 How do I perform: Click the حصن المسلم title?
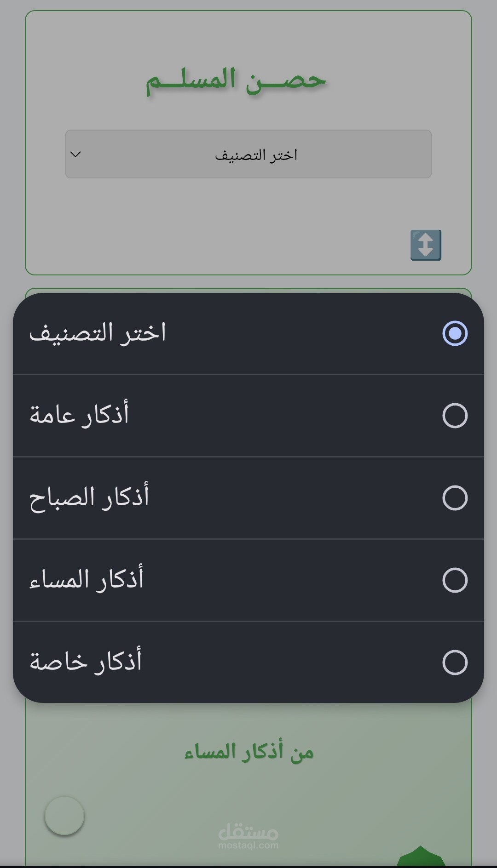coord(236,80)
